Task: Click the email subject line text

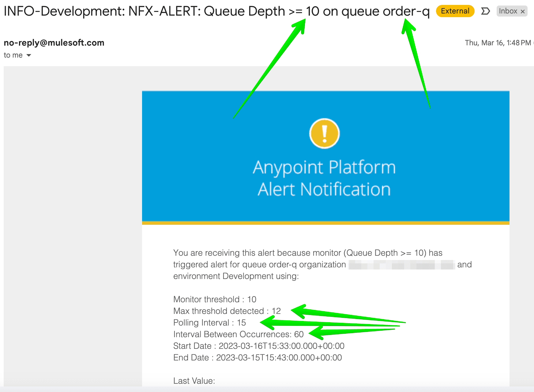Action: [x=216, y=11]
